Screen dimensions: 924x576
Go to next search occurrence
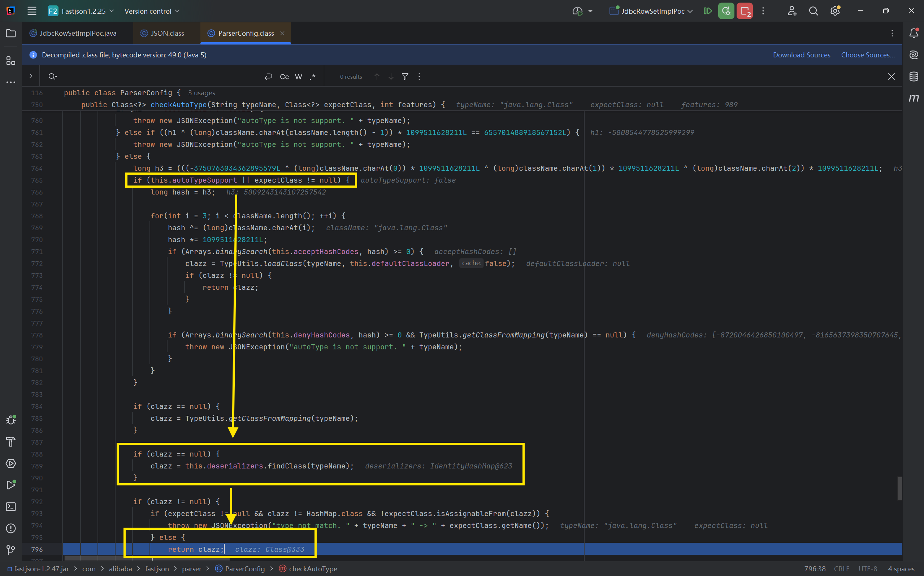[x=391, y=77]
